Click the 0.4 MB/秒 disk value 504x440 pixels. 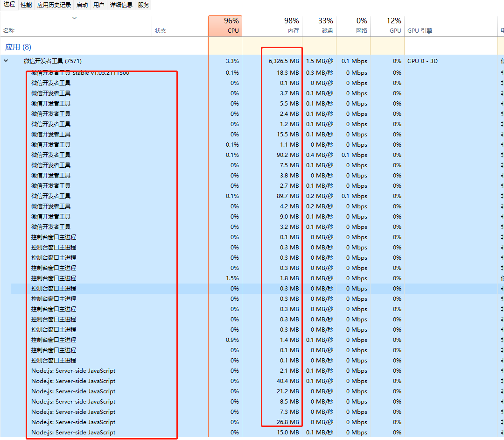coord(320,155)
